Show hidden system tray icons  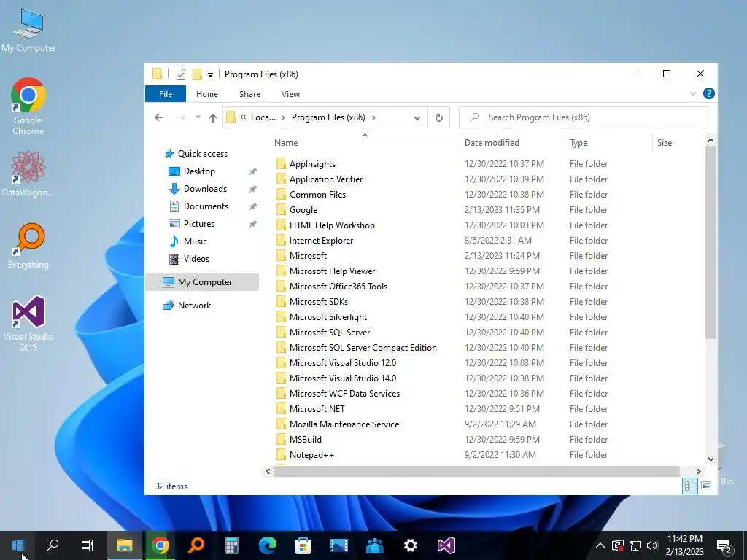pyautogui.click(x=600, y=545)
